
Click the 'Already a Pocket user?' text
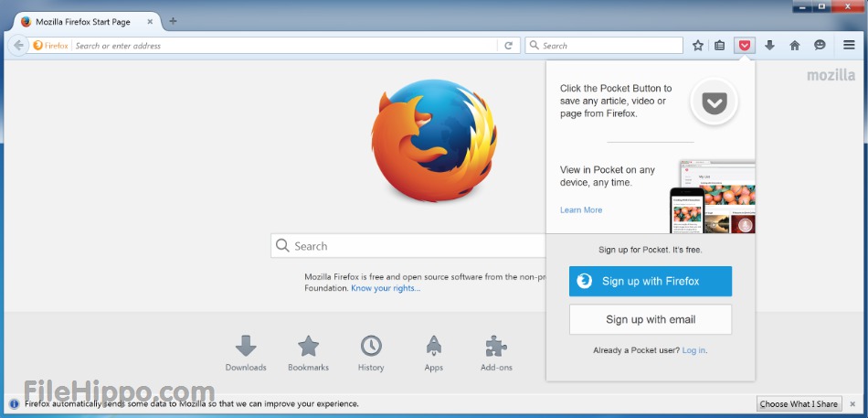tap(636, 350)
